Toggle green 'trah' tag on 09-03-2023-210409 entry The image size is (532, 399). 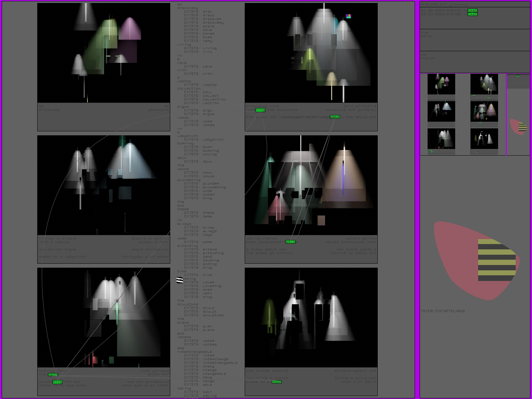472,14
